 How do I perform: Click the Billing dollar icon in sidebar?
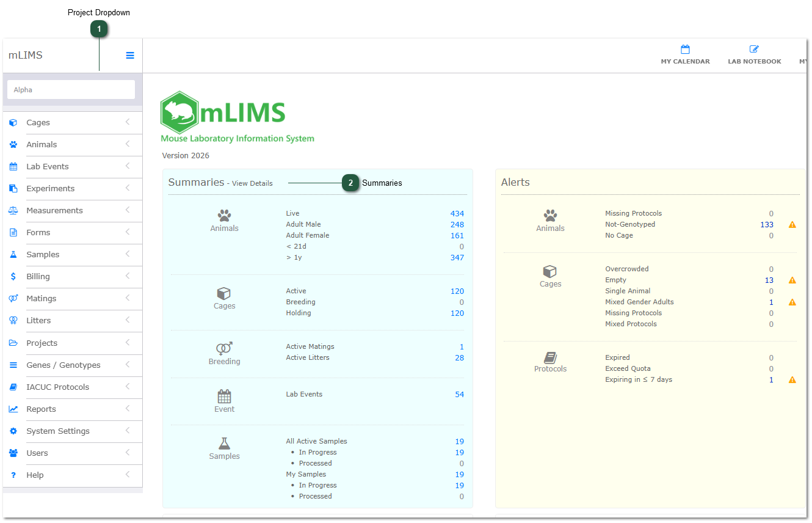[13, 277]
